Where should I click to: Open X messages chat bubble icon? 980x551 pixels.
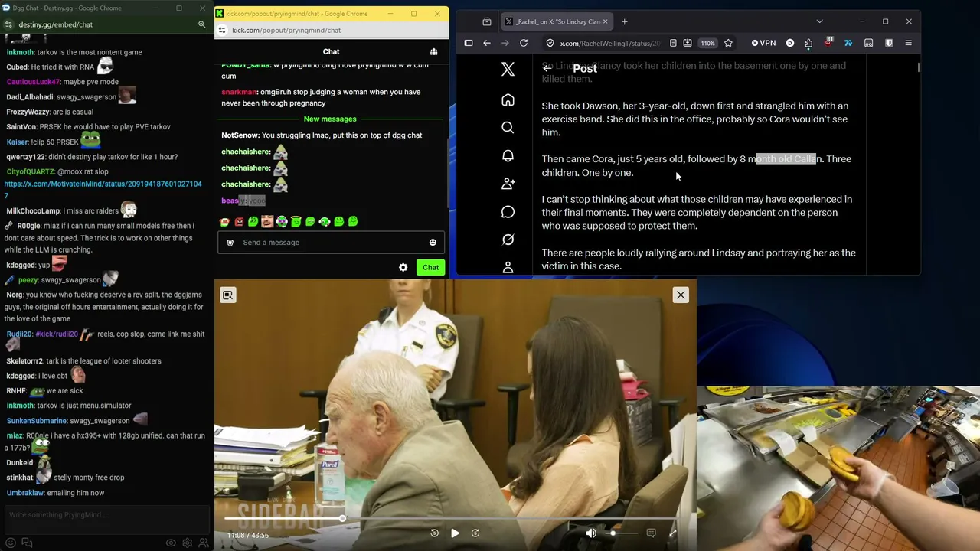pyautogui.click(x=508, y=212)
